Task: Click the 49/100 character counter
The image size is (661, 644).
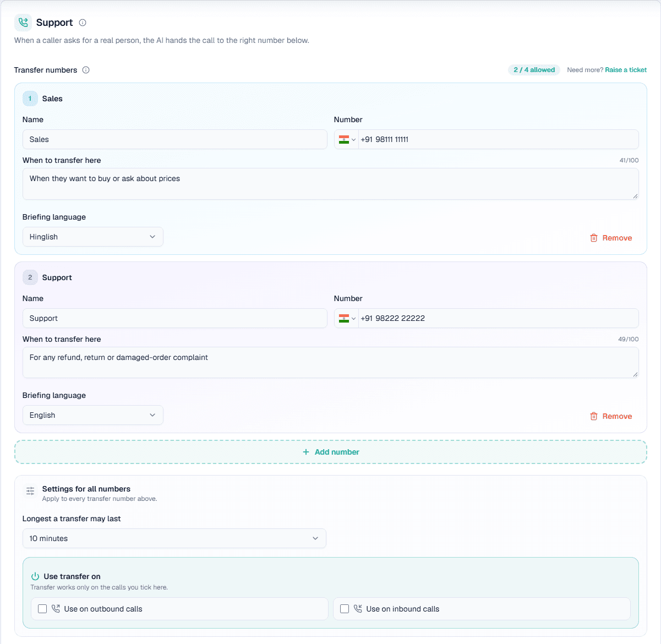Action: click(x=629, y=339)
